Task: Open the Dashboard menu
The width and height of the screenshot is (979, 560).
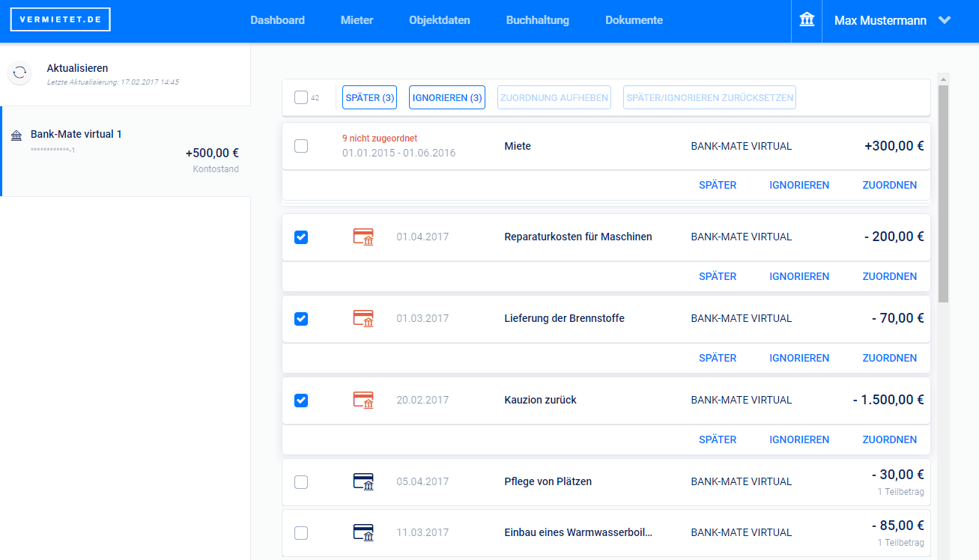Action: click(277, 20)
